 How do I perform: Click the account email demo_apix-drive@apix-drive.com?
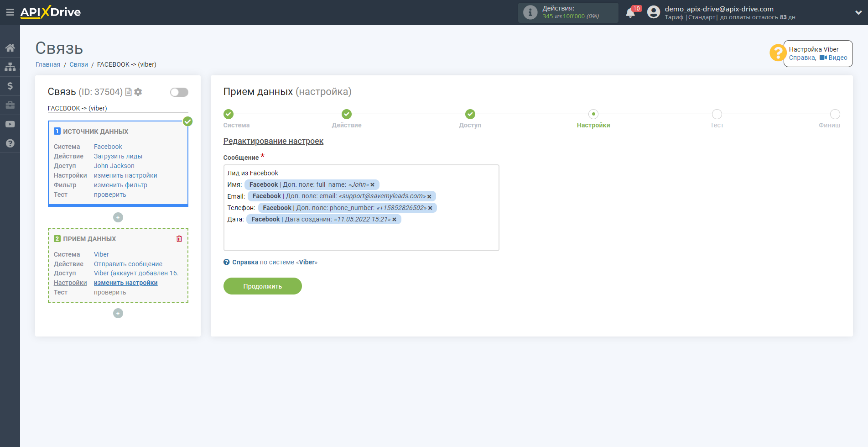(x=719, y=9)
